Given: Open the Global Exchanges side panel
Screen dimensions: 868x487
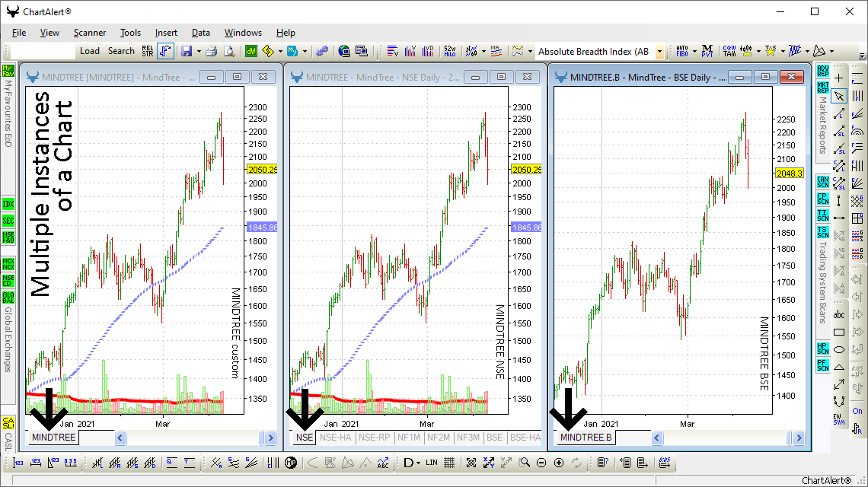Looking at the screenshot, I should click(8, 339).
